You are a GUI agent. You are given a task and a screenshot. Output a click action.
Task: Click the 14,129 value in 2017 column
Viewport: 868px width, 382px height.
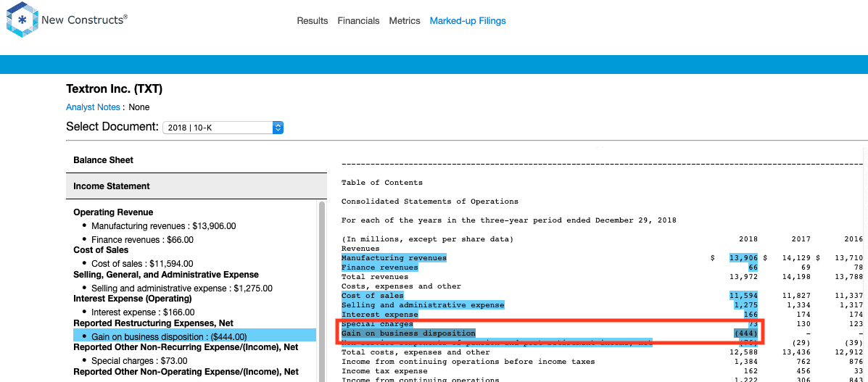(x=797, y=258)
